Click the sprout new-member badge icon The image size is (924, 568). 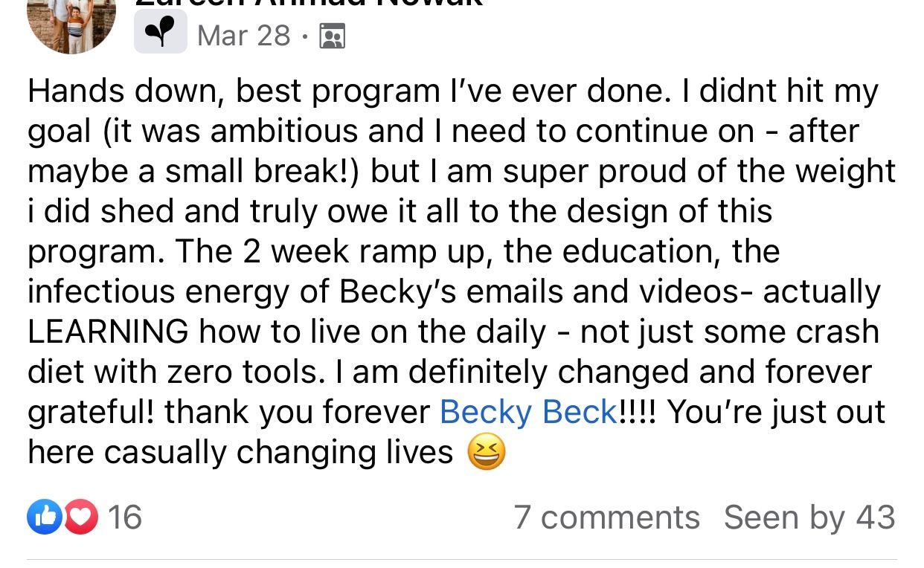click(x=160, y=34)
